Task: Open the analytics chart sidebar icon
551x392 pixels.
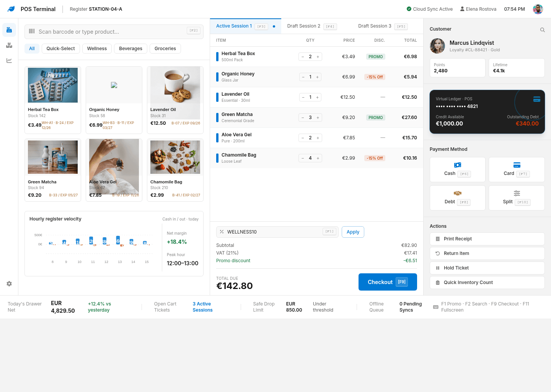Action: pyautogui.click(x=9, y=60)
